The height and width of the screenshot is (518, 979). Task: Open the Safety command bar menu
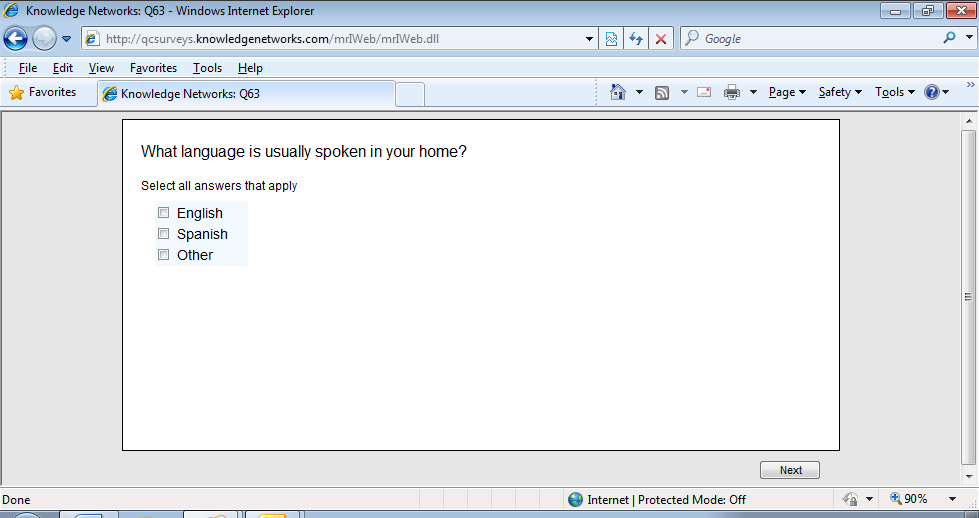(840, 92)
